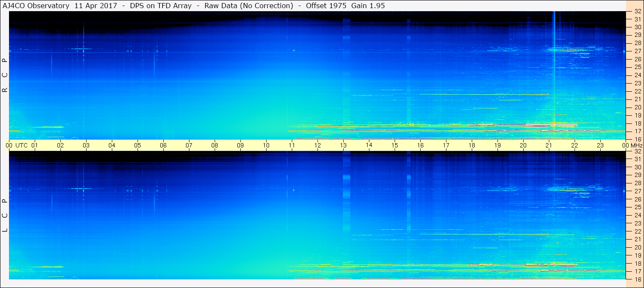644x288 pixels.
Task: Click the 29 MHz tick on LCP scale
Action: click(637, 175)
